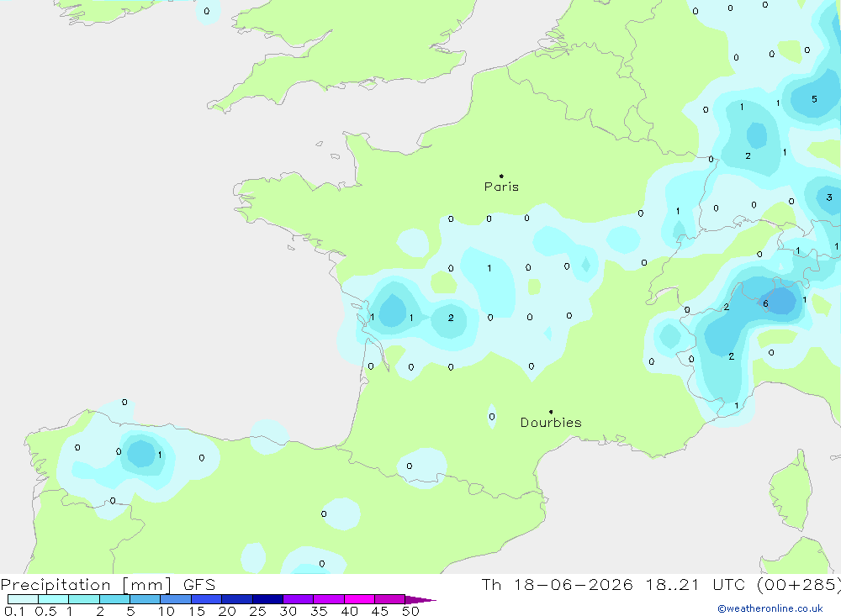Pick the 5–10 mm light blue legend swatch

[x=145, y=599]
